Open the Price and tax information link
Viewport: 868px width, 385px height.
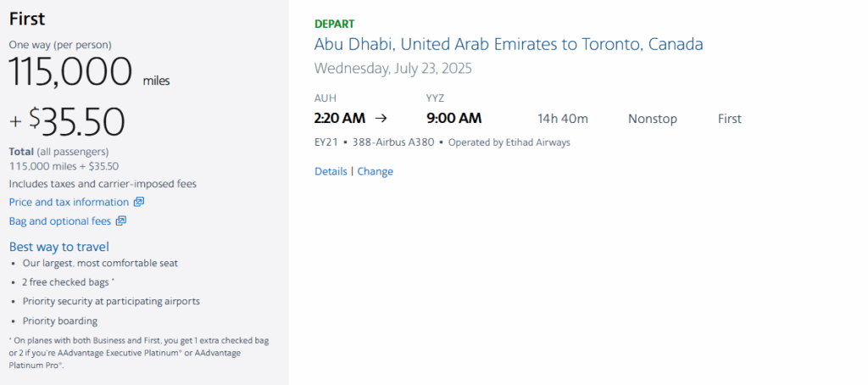(69, 203)
